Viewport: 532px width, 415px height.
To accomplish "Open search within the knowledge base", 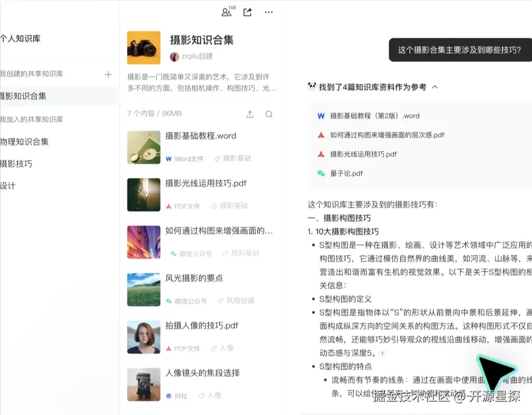I will pos(269,114).
